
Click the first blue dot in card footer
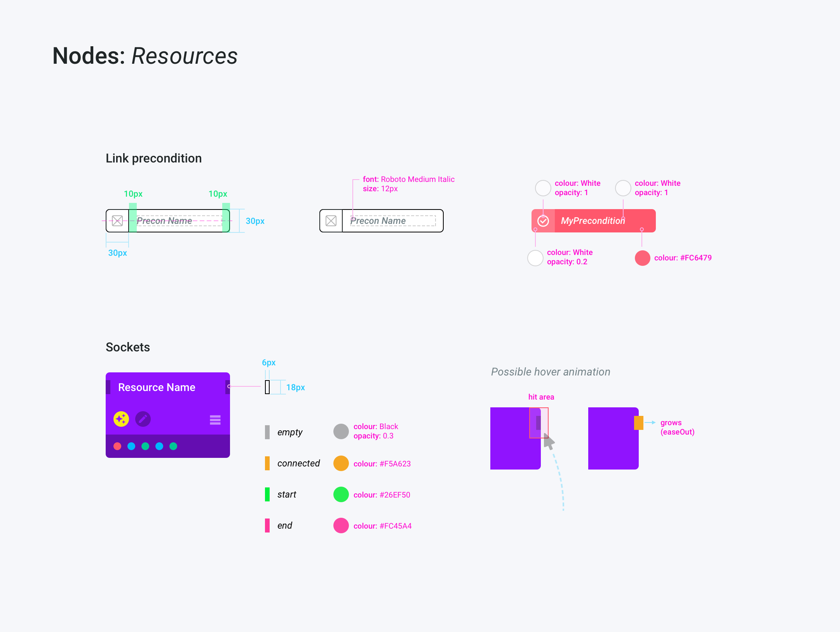(131, 446)
